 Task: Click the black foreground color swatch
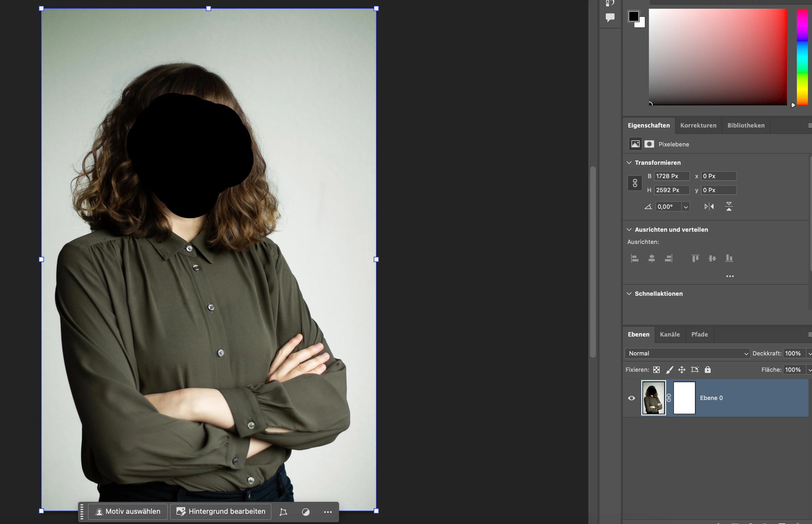click(633, 16)
